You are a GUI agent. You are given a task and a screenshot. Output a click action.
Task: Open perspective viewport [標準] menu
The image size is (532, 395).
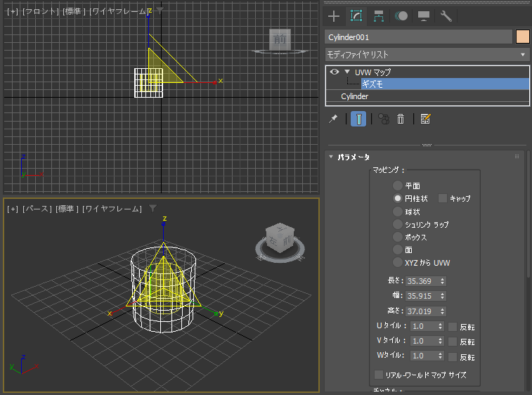[67, 209]
